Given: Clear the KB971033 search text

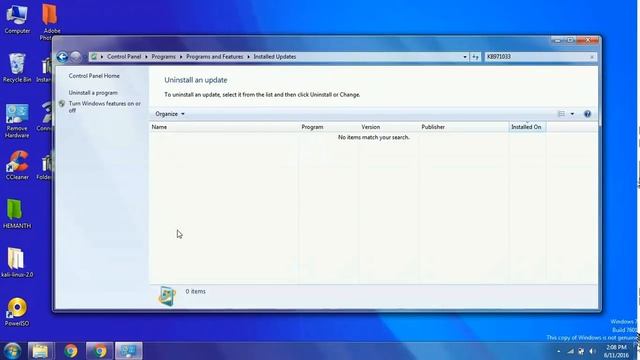Looking at the screenshot, I should 592,57.
